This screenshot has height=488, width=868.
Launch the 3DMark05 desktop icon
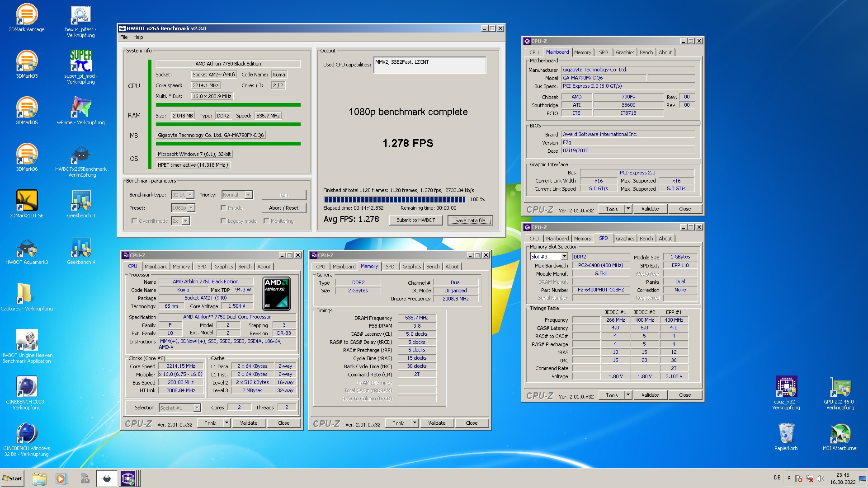(x=27, y=111)
